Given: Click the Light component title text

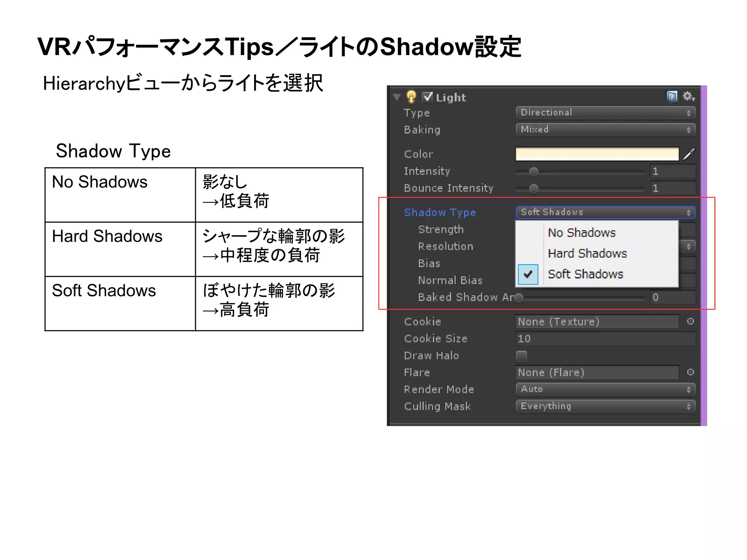Looking at the screenshot, I should pos(451,97).
